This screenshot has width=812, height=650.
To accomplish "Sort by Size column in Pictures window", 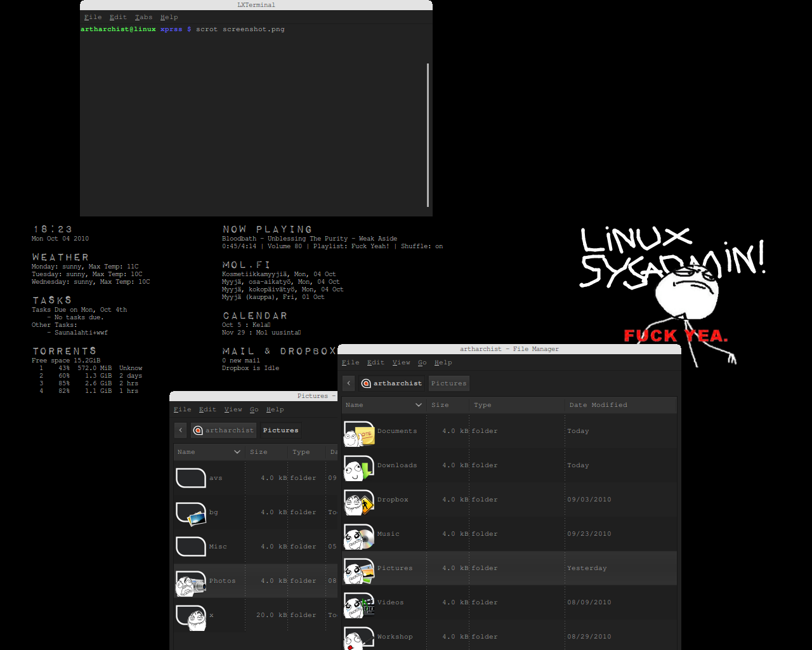I will tap(266, 452).
